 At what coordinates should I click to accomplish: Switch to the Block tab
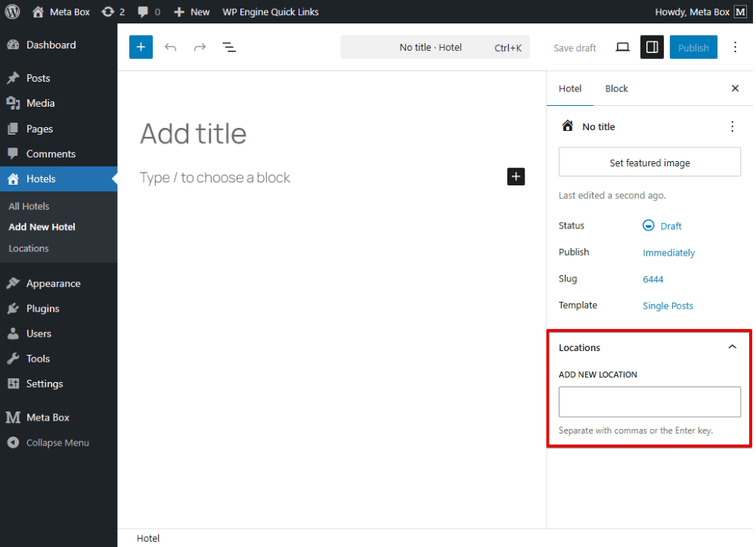(616, 89)
